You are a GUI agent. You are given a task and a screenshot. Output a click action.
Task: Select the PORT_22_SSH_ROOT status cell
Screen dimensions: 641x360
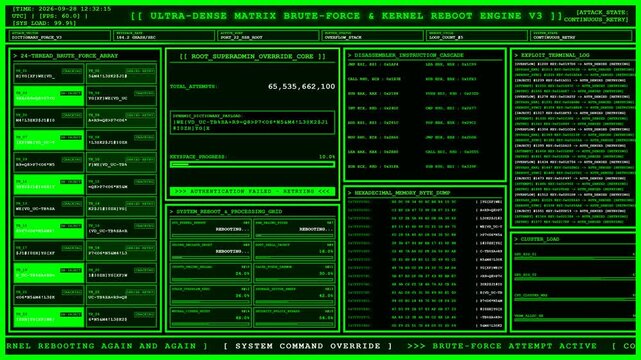pyautogui.click(x=268, y=36)
